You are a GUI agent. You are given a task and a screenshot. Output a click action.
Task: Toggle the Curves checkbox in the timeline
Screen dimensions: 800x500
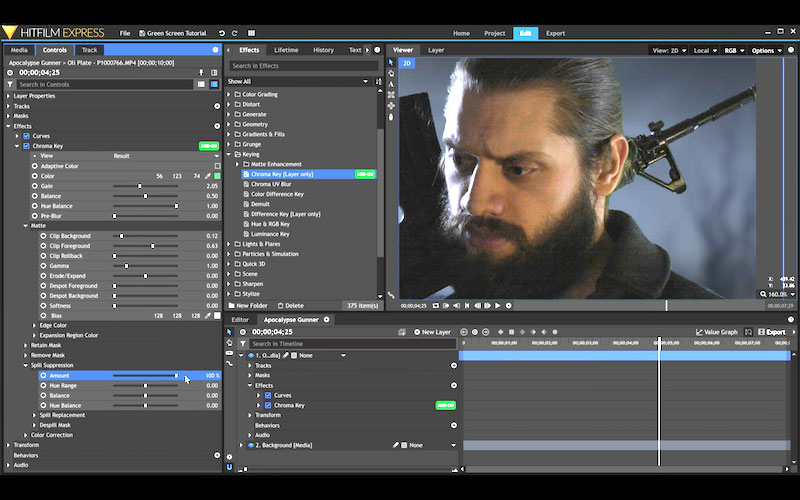(x=268, y=395)
